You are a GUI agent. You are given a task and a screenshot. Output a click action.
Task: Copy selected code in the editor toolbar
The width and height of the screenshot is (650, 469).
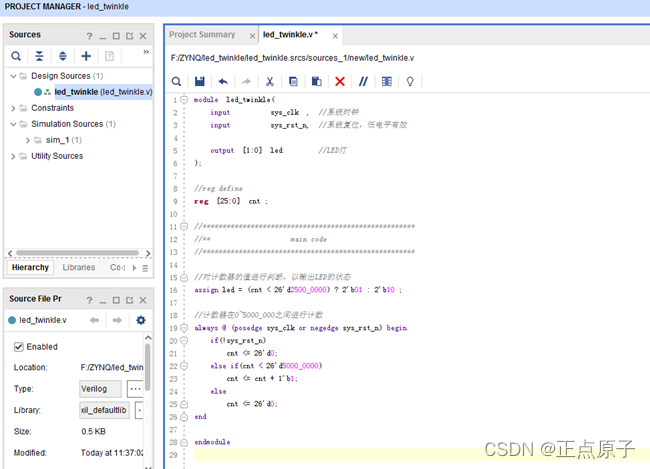(293, 81)
